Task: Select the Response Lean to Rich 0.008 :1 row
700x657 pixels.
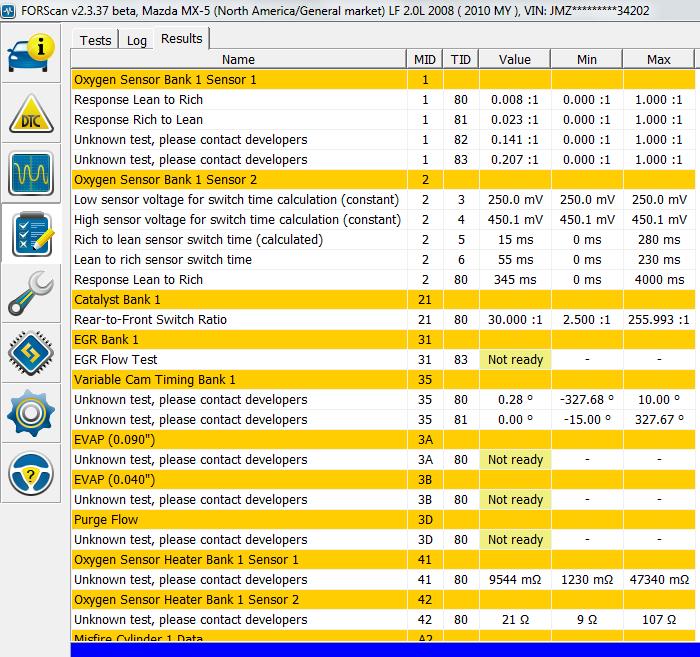Action: (383, 100)
